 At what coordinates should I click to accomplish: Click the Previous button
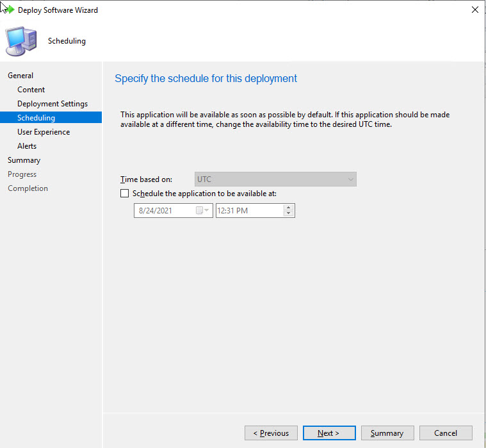(x=271, y=433)
